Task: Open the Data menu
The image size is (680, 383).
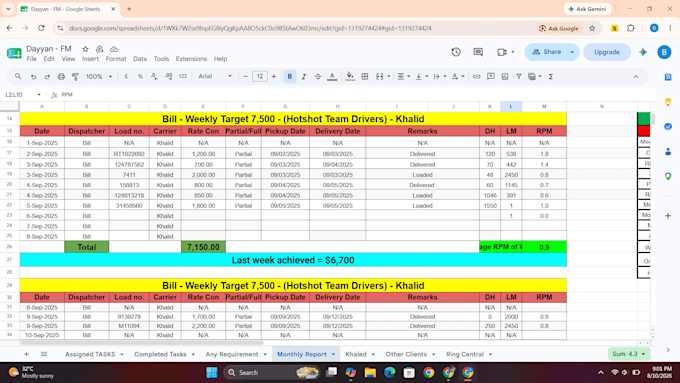Action: pos(140,59)
